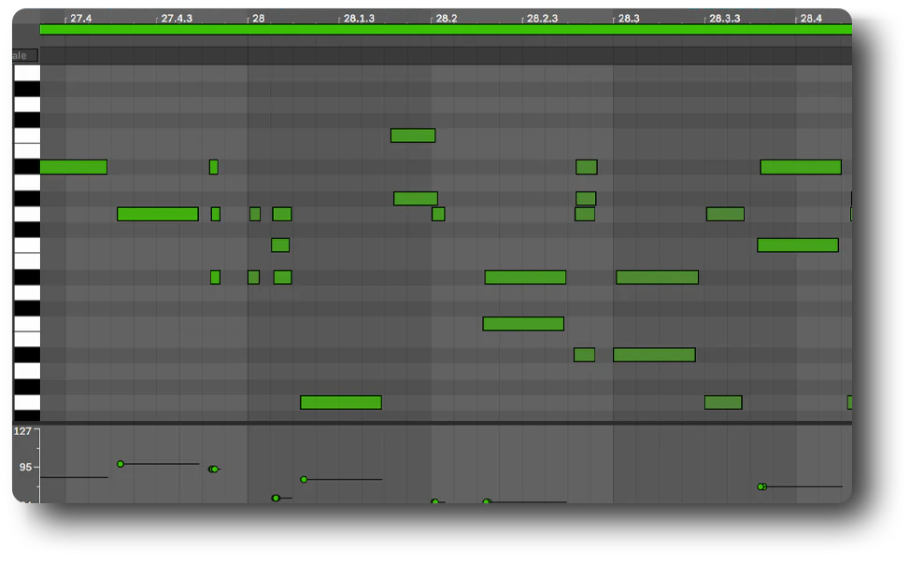Select the lower of two stacked notes before 28.2
The image size is (924, 562).
pos(416,199)
